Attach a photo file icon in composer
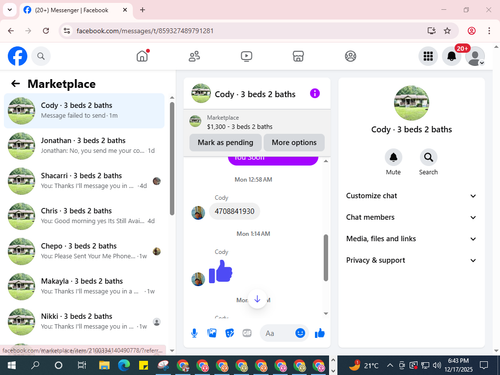Screen dimensions: 500x375 coord(212,333)
